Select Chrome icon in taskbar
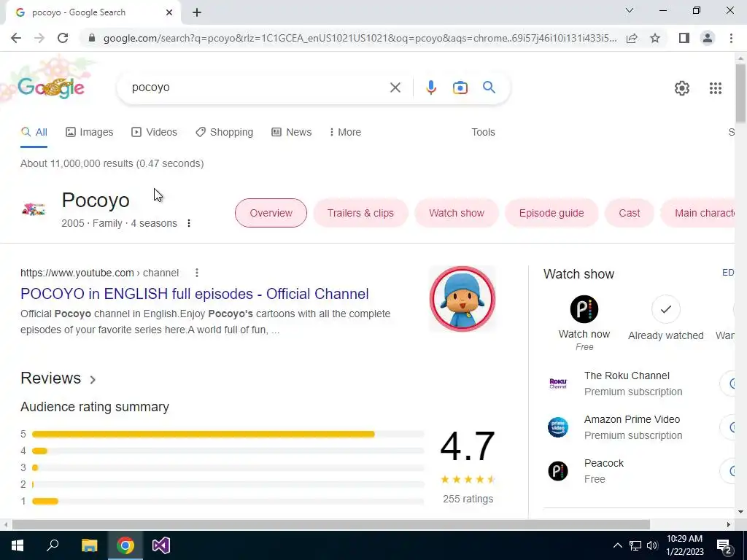The width and height of the screenshot is (747, 560). [125, 545]
